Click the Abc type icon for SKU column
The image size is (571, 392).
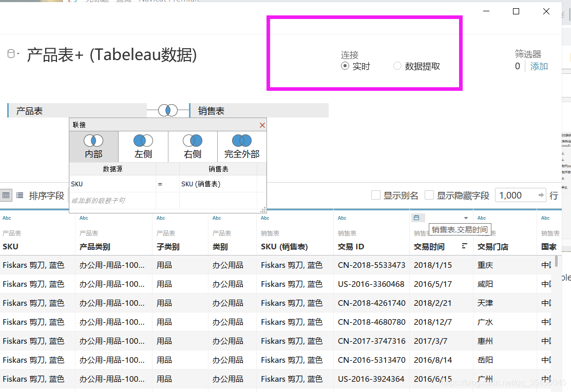(x=7, y=218)
